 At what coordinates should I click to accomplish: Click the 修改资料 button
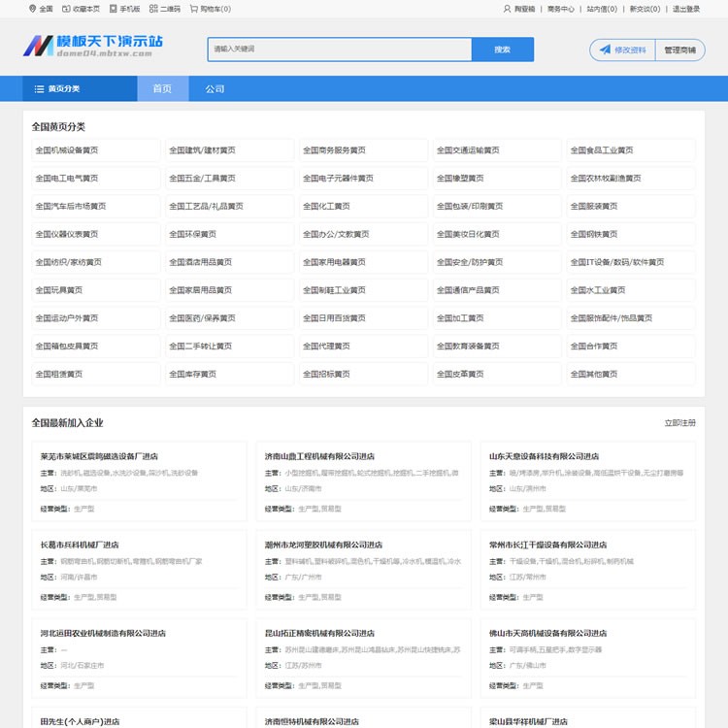click(x=622, y=50)
